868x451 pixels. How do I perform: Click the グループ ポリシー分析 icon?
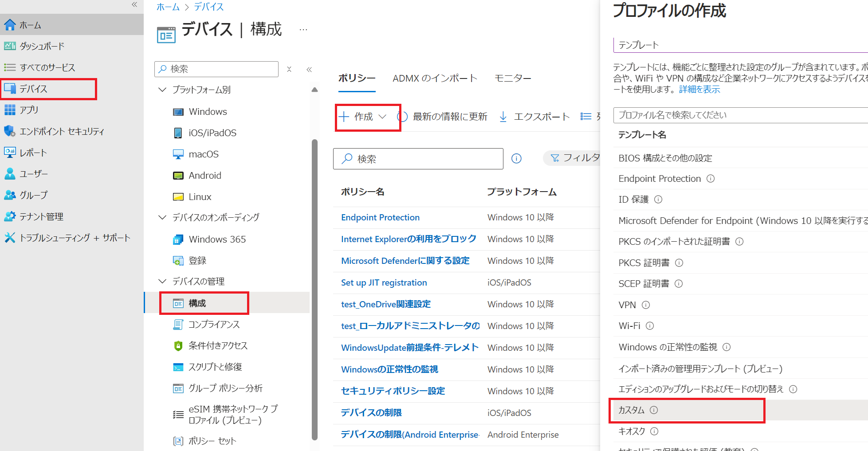[x=178, y=388]
